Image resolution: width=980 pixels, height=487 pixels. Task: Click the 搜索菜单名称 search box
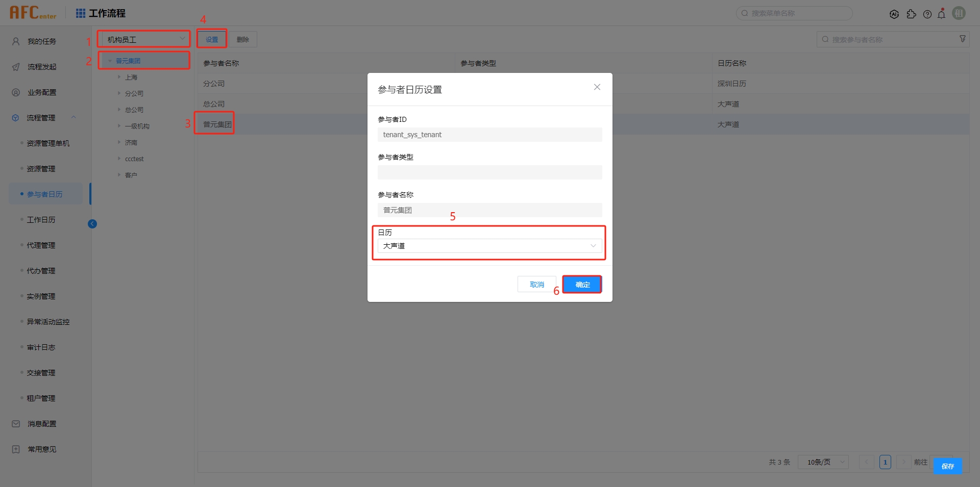pos(794,13)
